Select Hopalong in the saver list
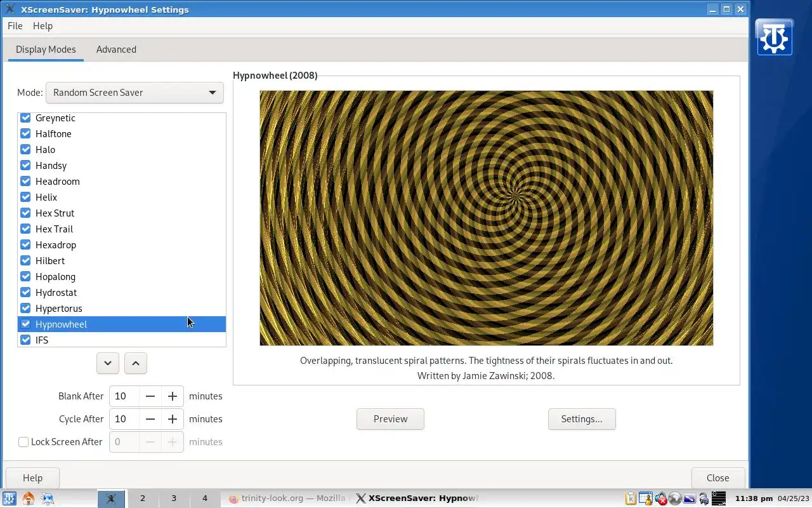 (x=122, y=277)
